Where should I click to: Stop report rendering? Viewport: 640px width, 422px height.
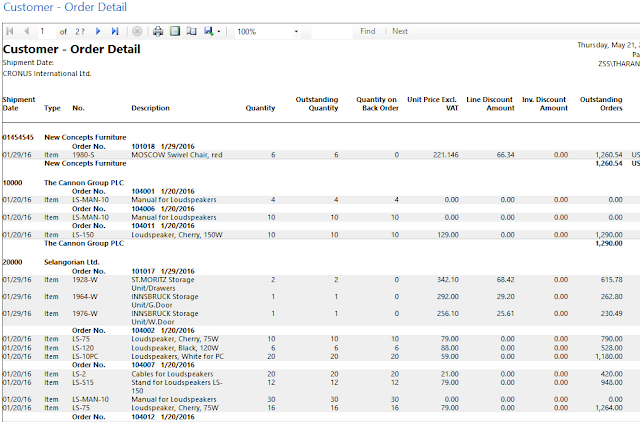pos(137,32)
